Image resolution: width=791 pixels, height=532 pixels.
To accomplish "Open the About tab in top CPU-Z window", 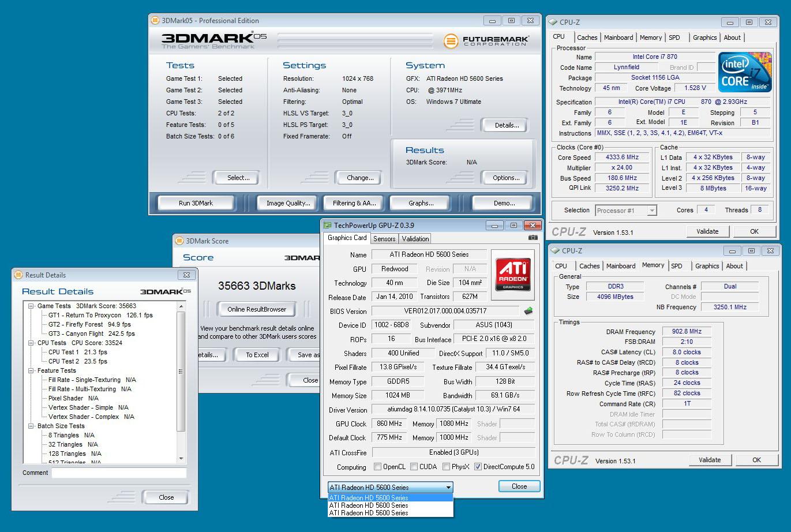I will (x=732, y=38).
